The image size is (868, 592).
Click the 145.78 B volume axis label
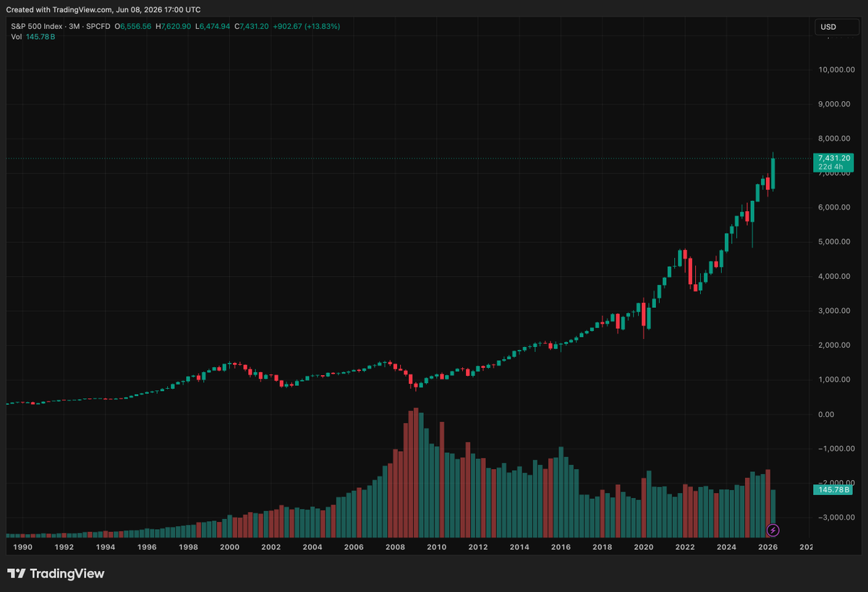(834, 490)
